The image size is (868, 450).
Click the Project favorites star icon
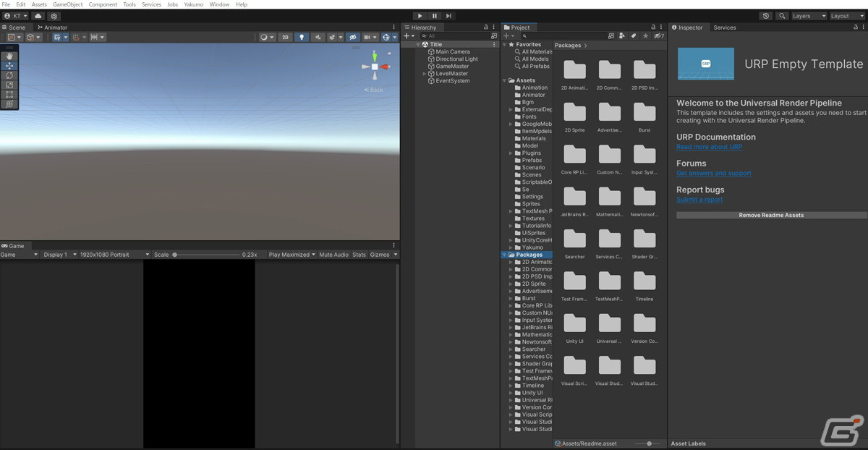click(645, 35)
